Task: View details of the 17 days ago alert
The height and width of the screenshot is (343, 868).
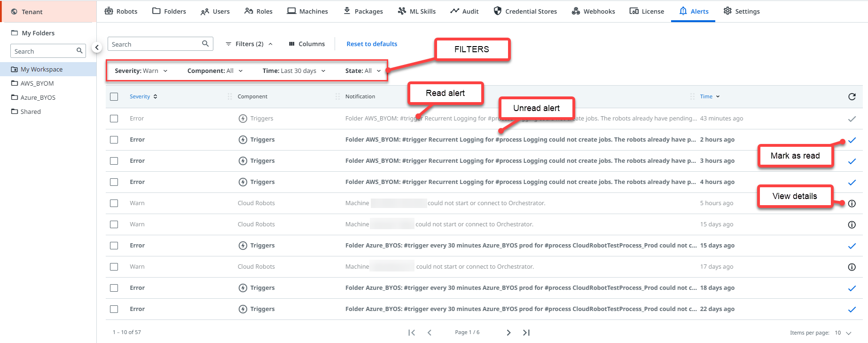Action: point(852,267)
